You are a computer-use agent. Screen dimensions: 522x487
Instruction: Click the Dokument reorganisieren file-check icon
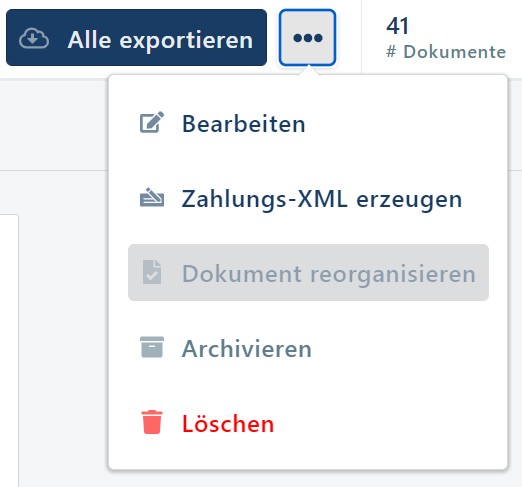tap(152, 272)
